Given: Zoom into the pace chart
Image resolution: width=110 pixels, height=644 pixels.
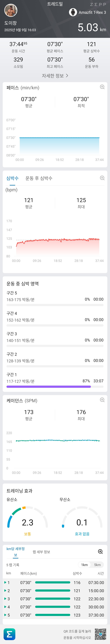Looking at the screenshot, I should coord(102,87).
